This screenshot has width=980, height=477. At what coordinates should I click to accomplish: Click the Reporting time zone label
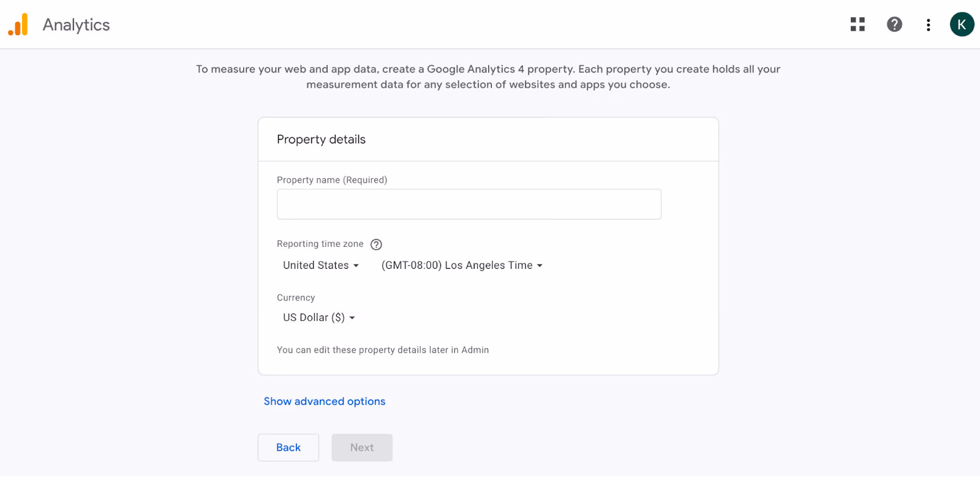320,244
